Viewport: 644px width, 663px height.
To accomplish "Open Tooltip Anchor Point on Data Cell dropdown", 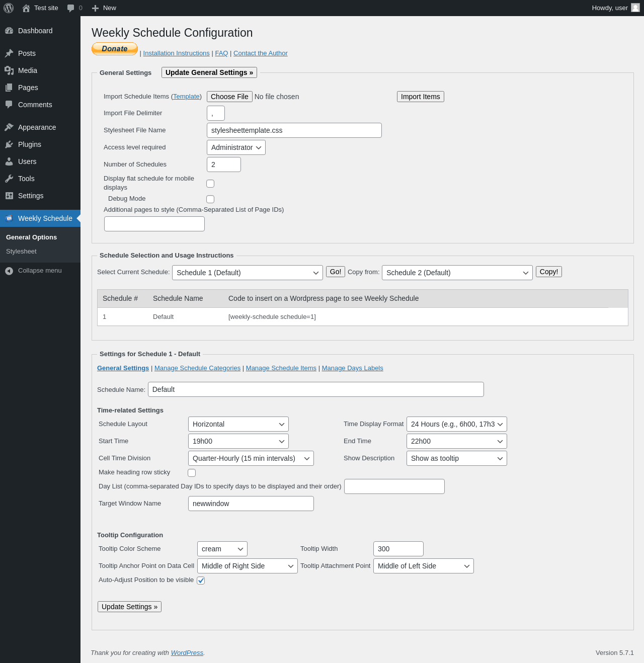I will click(x=248, y=566).
